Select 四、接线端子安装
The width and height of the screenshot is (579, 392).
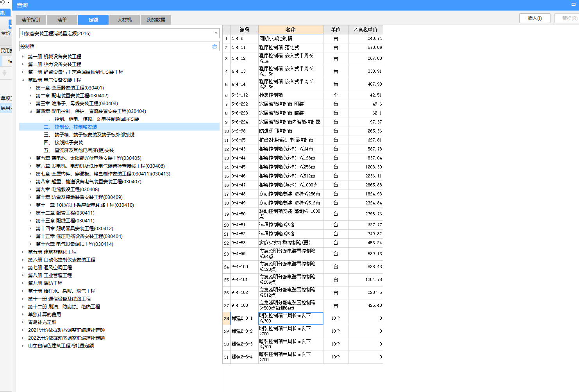[x=63, y=142]
